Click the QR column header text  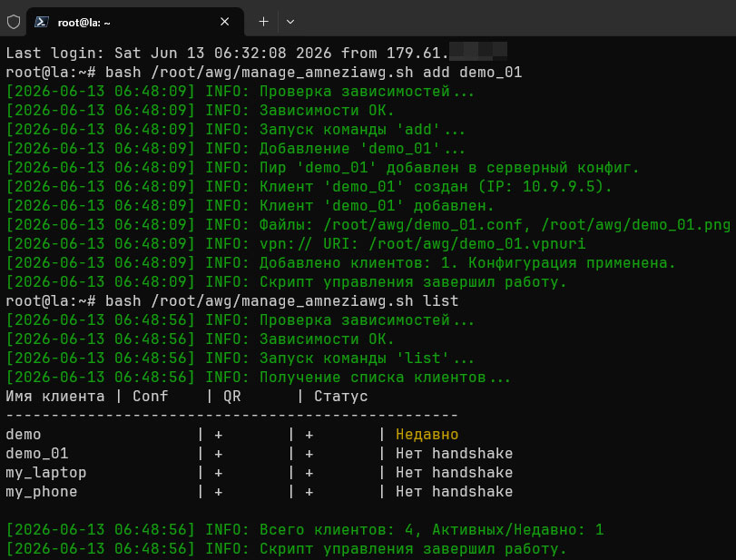[232, 397]
